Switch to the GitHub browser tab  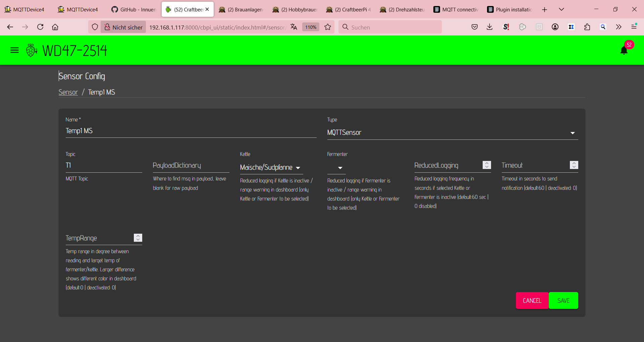tap(134, 9)
